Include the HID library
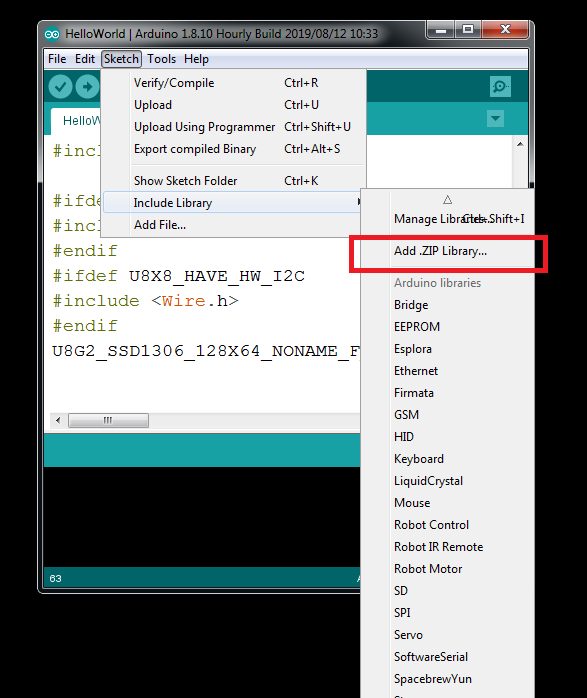The image size is (587, 698). pos(448,437)
